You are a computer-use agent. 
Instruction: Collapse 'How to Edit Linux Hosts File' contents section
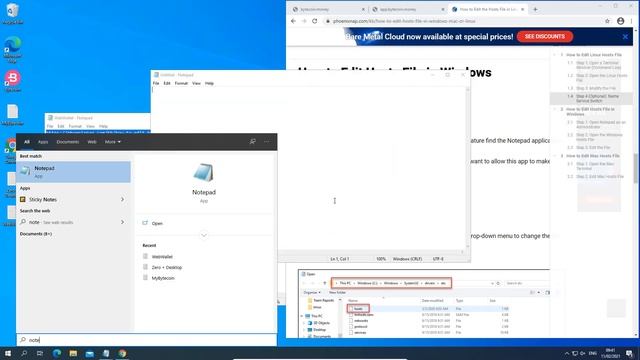tap(554, 55)
